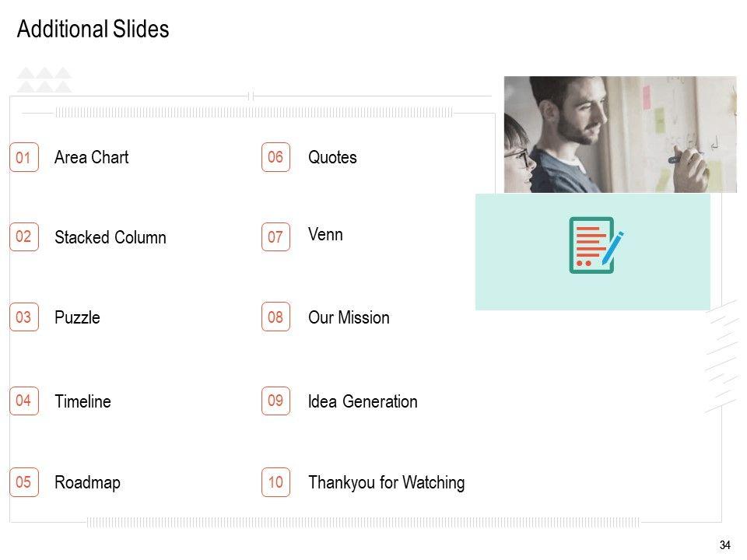Click the Additional Slides title
Screen dimensions: 747x560
coord(93,30)
